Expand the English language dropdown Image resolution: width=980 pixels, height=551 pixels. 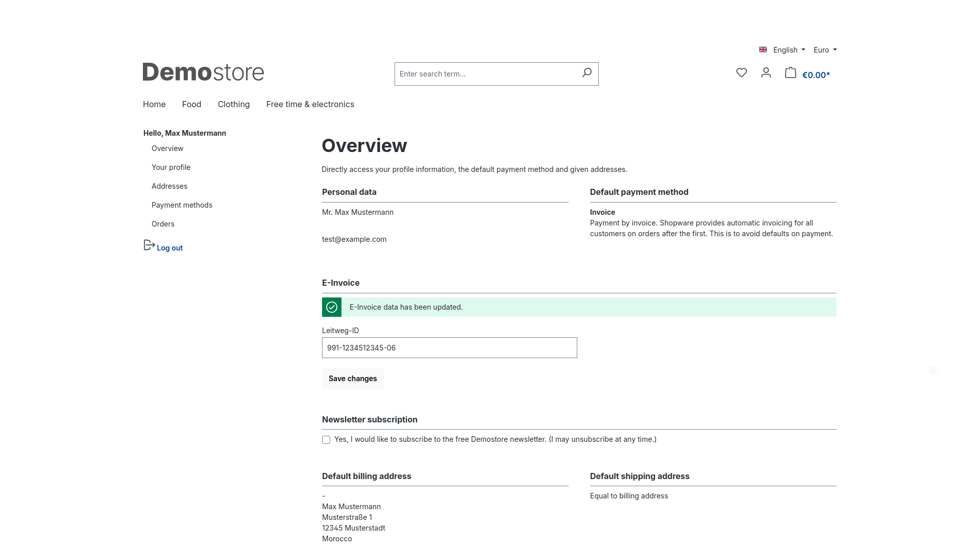789,50
